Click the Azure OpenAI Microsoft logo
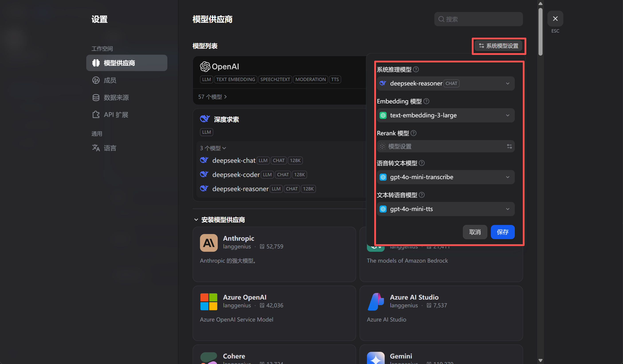 coord(209,302)
